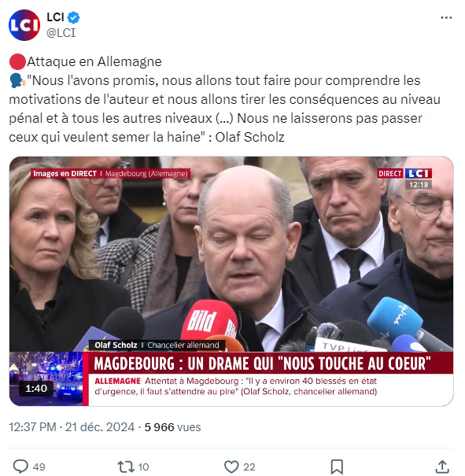Click the blue verified badge

pyautogui.click(x=73, y=17)
